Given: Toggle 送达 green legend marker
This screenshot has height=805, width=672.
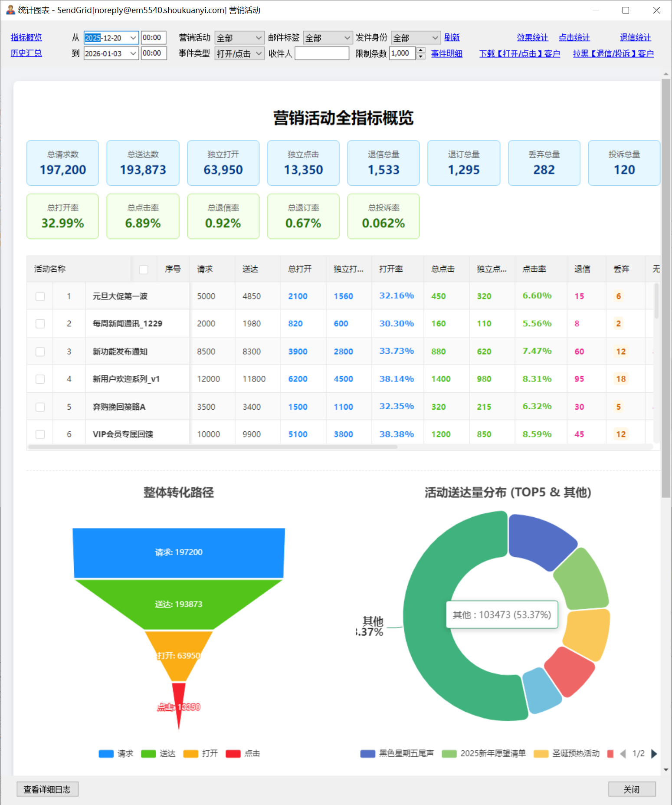Looking at the screenshot, I should click(148, 754).
